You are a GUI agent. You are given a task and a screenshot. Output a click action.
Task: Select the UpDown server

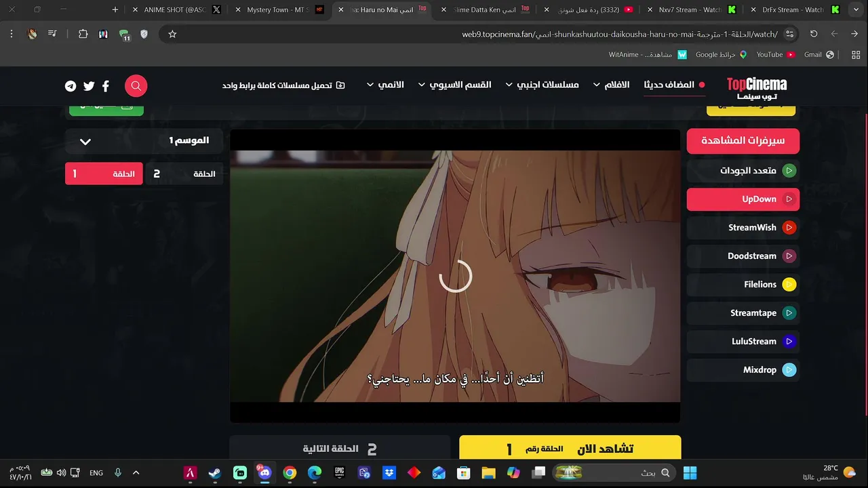point(743,199)
